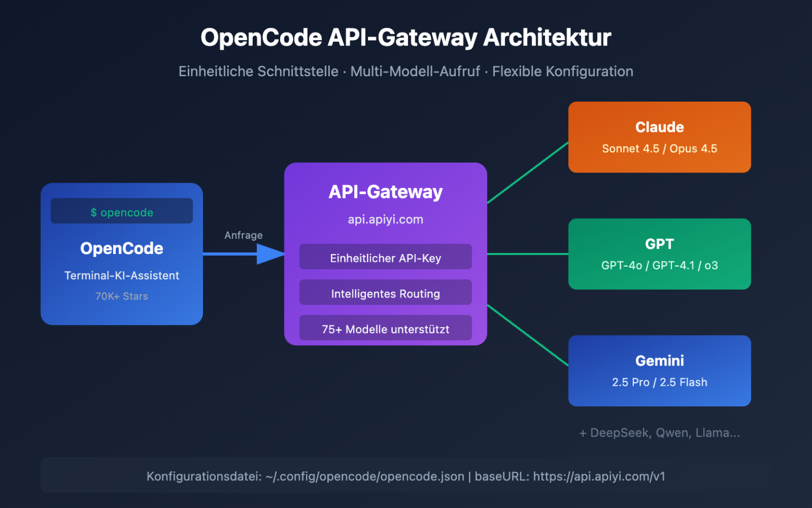Click the $ opencode terminal prompt badge
The height and width of the screenshot is (508, 812).
click(x=122, y=211)
